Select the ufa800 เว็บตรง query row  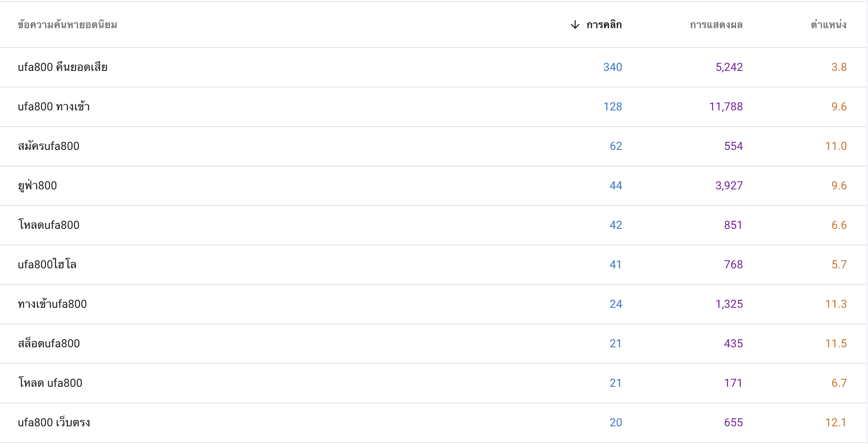tap(433, 423)
